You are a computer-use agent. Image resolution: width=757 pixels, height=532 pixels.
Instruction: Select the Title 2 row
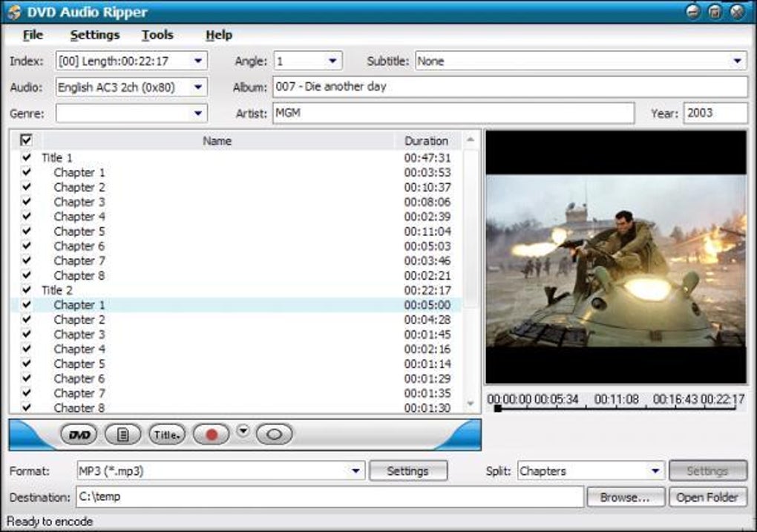236,289
